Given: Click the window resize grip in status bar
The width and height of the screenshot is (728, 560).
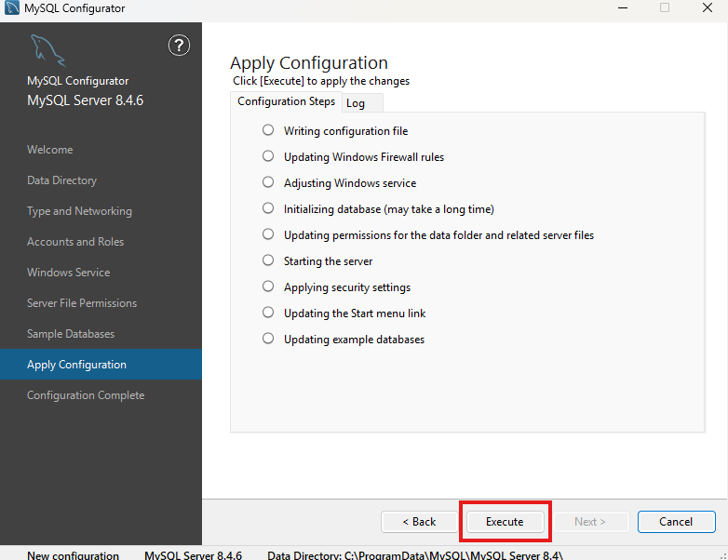Looking at the screenshot, I should pos(723,555).
